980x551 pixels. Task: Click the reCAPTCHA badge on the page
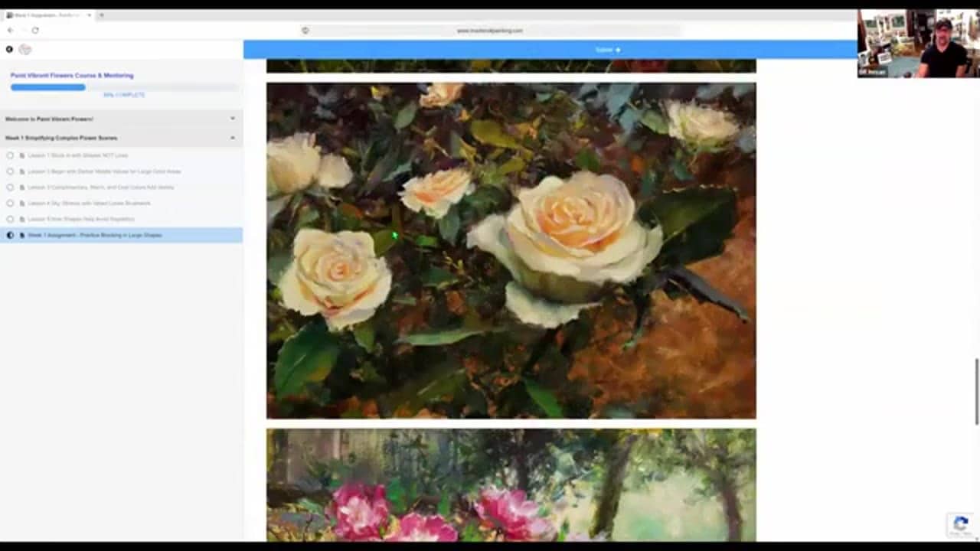pyautogui.click(x=961, y=525)
